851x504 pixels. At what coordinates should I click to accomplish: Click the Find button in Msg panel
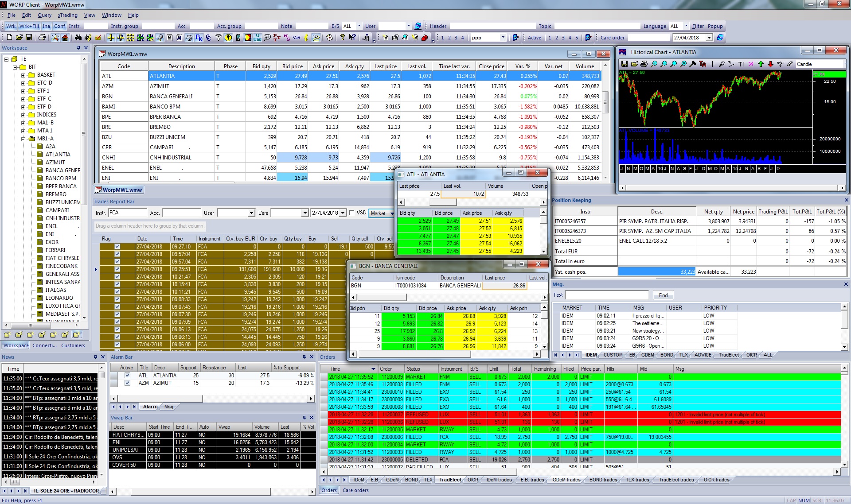[663, 295]
